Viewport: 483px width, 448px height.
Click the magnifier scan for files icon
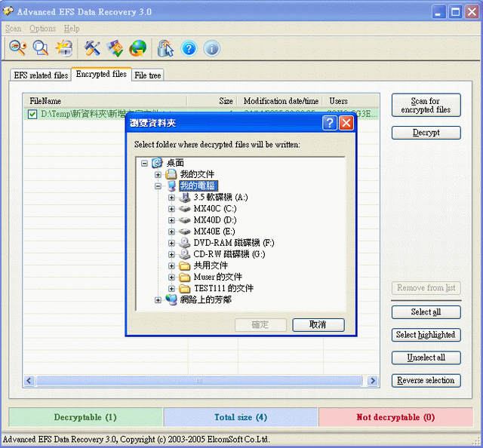pyautogui.click(x=41, y=48)
